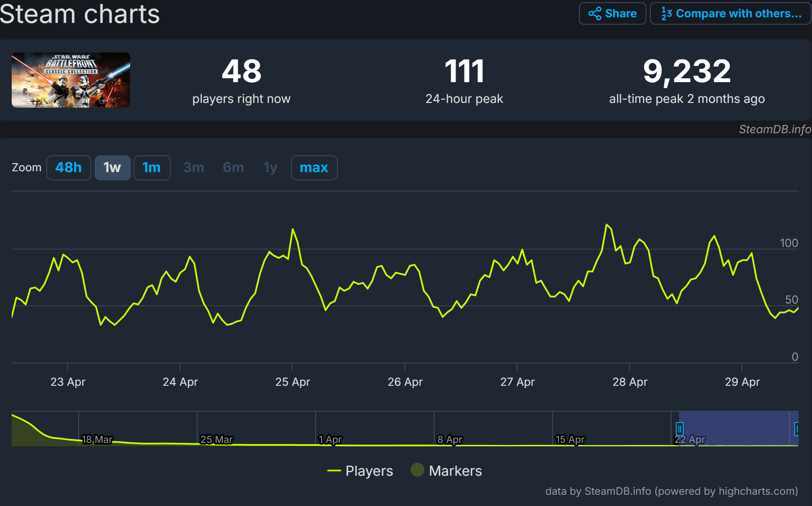The width and height of the screenshot is (812, 506).
Task: Show the max zoom range
Action: (x=314, y=167)
